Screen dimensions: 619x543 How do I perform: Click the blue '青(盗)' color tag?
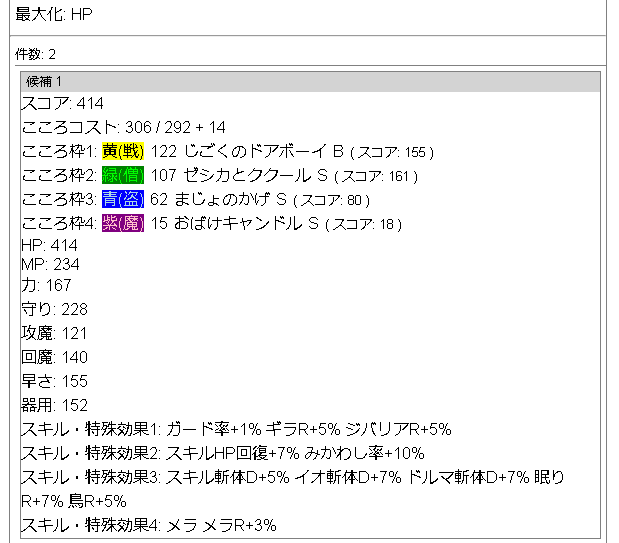point(123,199)
